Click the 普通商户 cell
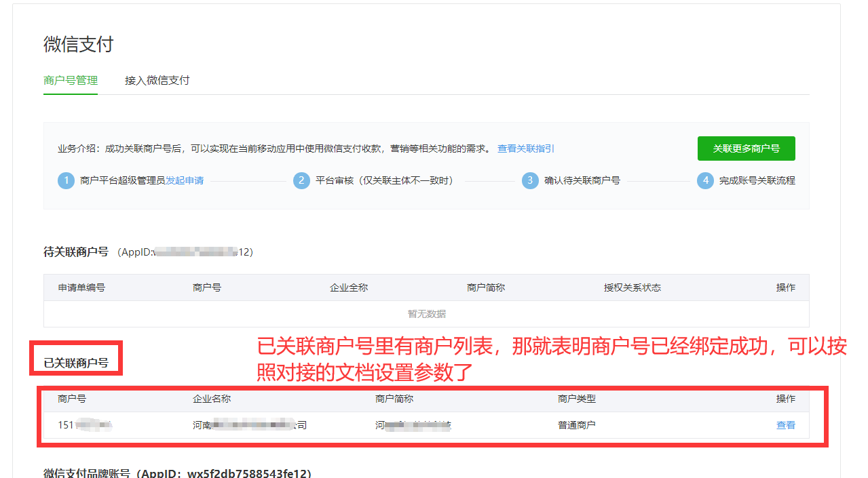Screen dimensions: 868x478 point(577,425)
